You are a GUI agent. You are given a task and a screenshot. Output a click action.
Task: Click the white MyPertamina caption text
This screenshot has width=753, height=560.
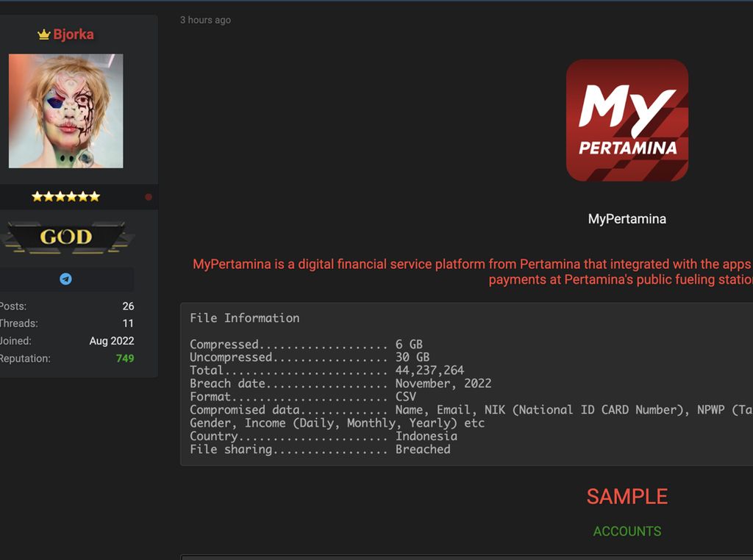click(627, 219)
